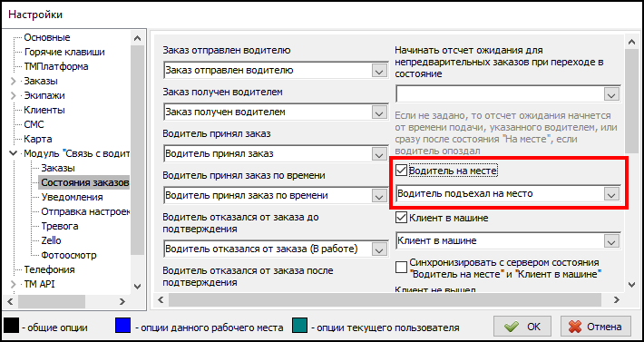The image size is (644, 342).
Task: Select Основные in settings tree
Action: [47, 38]
